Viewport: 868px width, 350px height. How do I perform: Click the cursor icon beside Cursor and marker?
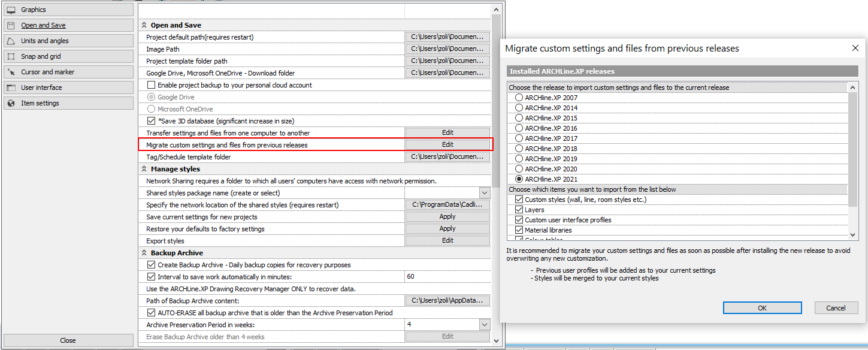(10, 72)
